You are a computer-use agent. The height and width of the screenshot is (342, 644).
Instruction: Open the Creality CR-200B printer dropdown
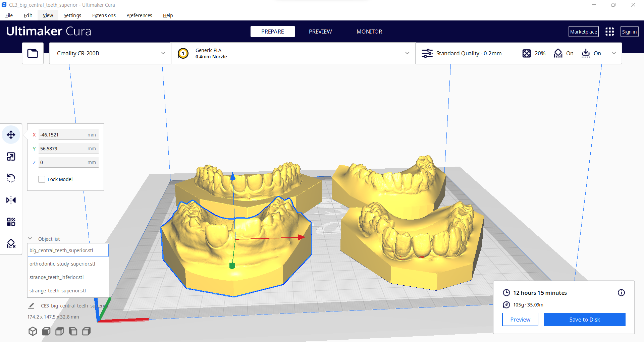click(110, 53)
